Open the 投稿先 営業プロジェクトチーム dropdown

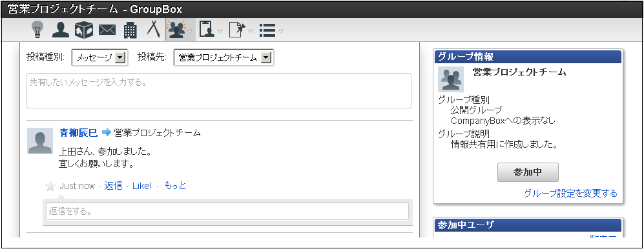[x=224, y=58]
